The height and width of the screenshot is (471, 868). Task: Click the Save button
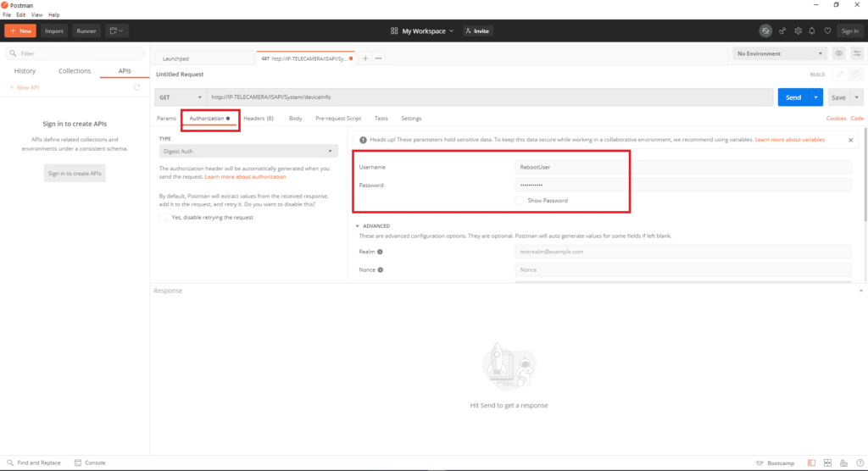coord(838,97)
